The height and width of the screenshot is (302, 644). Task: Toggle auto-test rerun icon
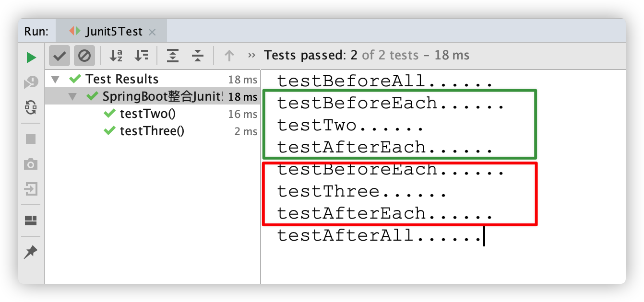(31, 107)
